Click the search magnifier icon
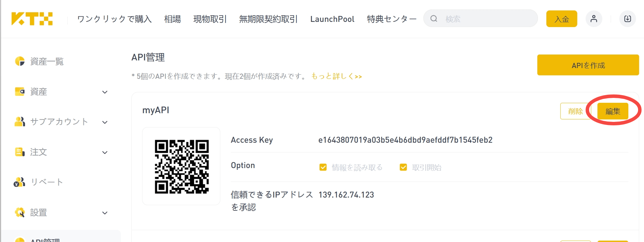This screenshot has width=644, height=242. 434,19
